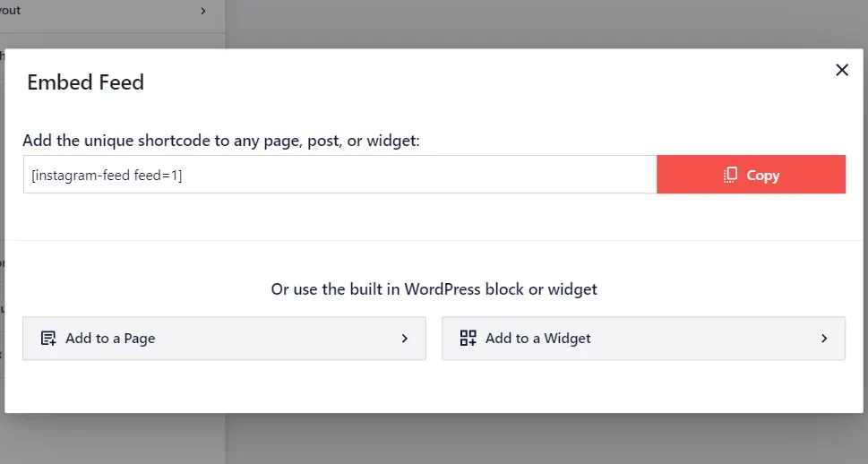Click the Embed Feed dialog title
Screen dimensions: 868x464
pyautogui.click(x=86, y=82)
